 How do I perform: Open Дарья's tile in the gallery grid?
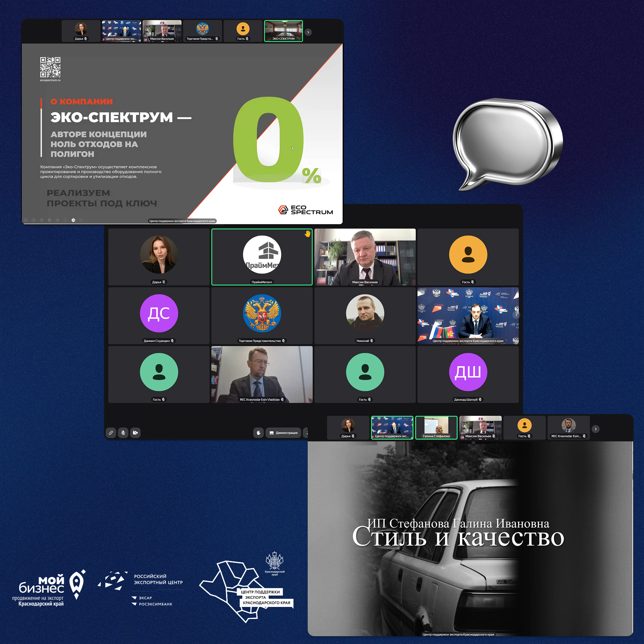coord(159,257)
